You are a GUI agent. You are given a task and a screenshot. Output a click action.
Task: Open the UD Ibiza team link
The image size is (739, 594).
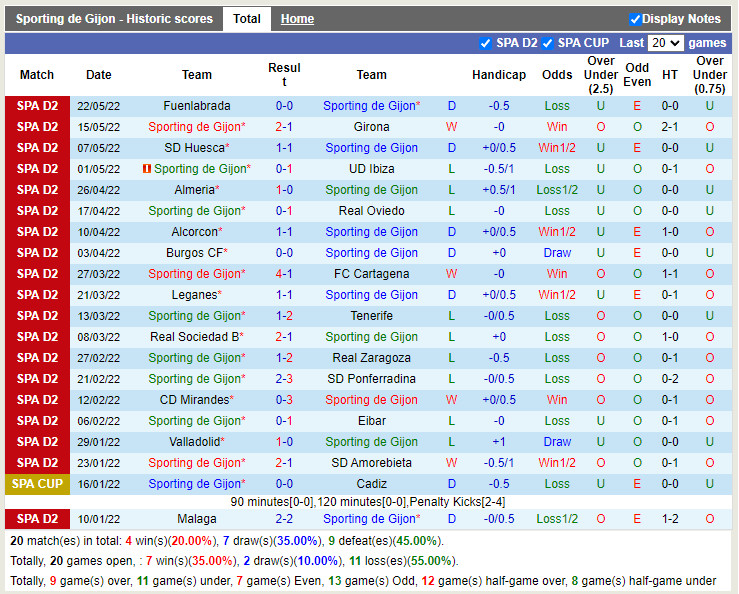pyautogui.click(x=371, y=169)
